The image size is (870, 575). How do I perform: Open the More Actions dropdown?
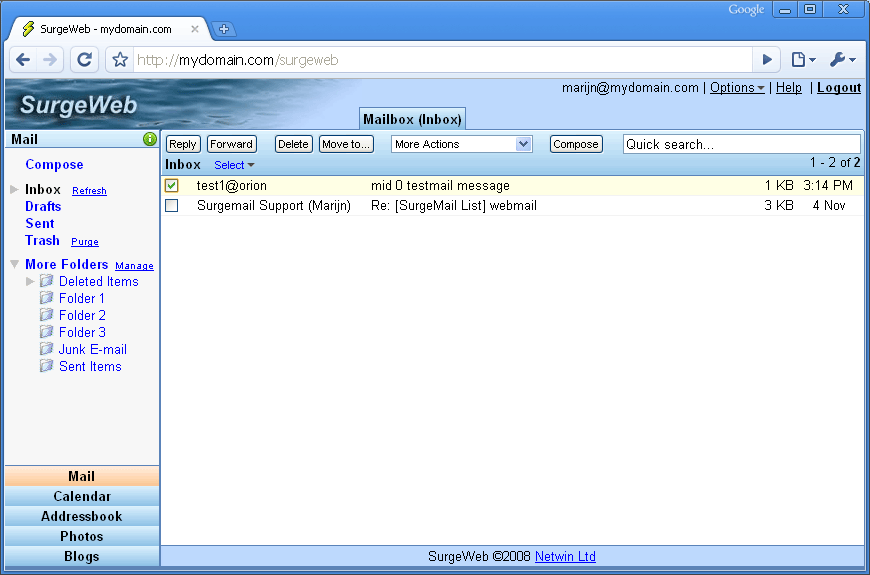(461, 144)
